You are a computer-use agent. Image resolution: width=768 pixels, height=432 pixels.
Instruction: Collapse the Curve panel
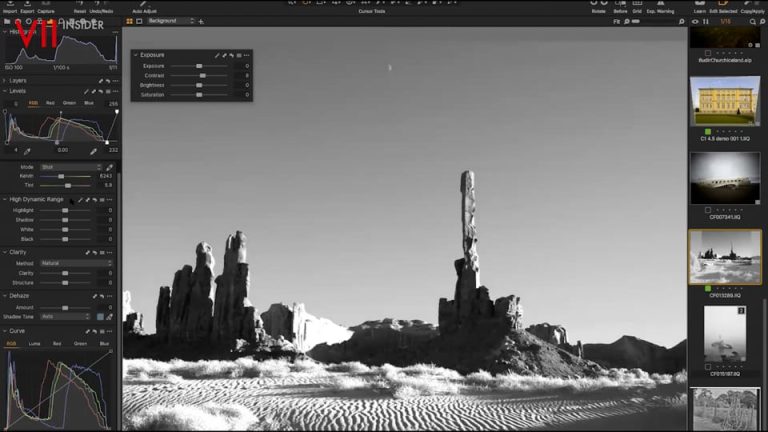coord(4,332)
